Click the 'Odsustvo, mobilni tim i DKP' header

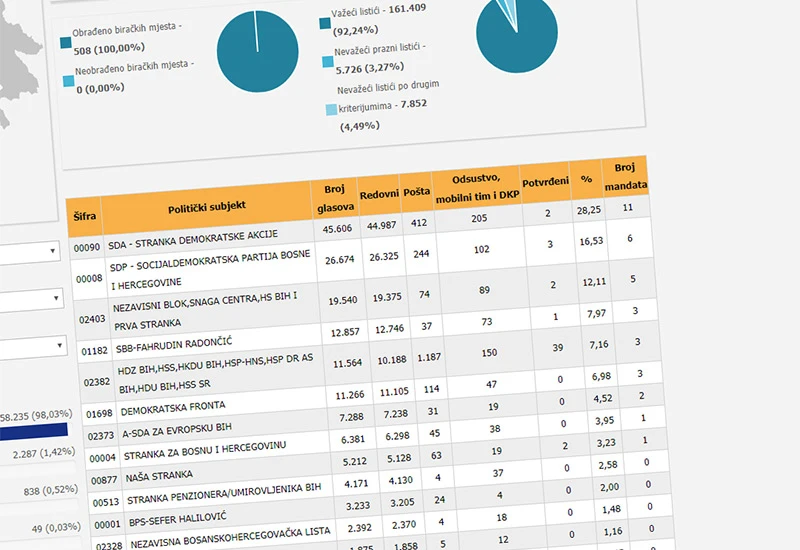pos(477,187)
